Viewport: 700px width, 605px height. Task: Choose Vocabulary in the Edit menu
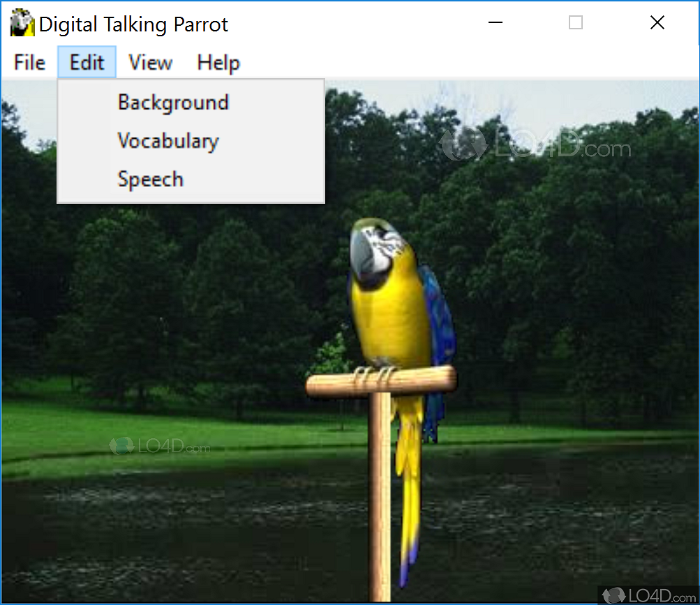(x=168, y=141)
